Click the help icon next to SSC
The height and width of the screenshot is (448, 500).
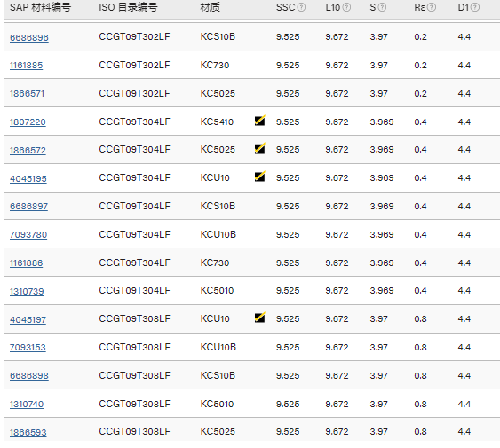pos(301,7)
